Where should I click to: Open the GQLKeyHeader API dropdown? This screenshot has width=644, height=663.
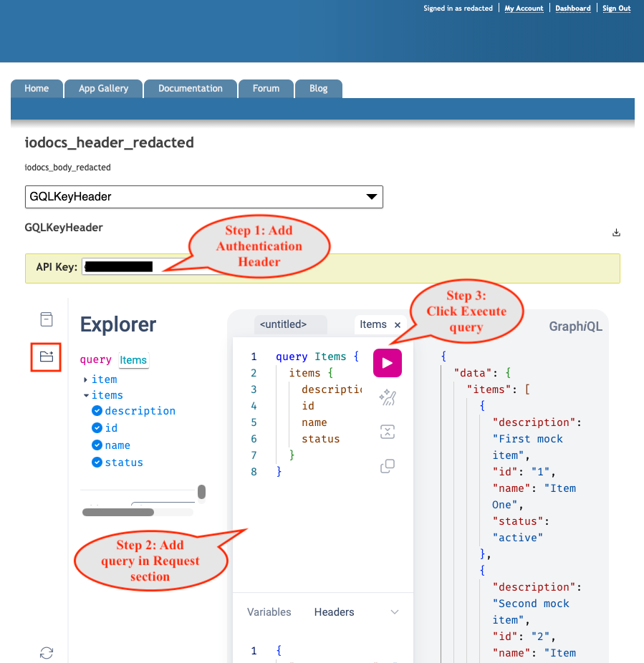204,197
